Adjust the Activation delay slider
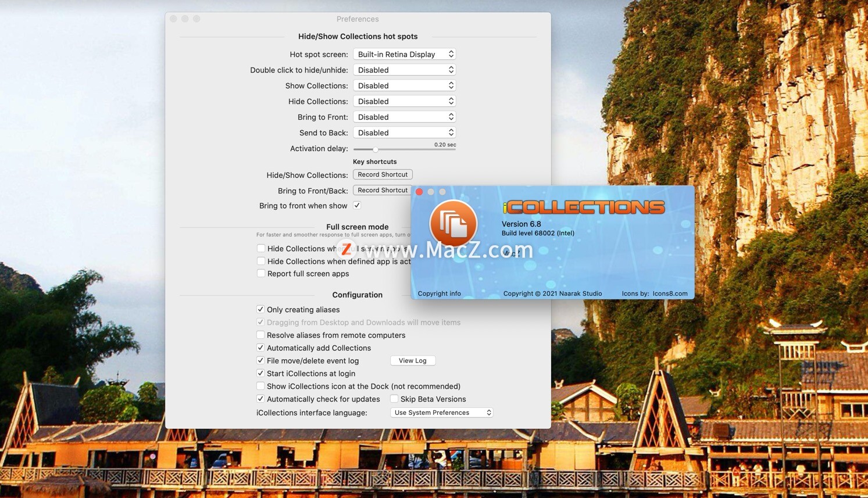Viewport: 868px width, 498px height. 376,149
